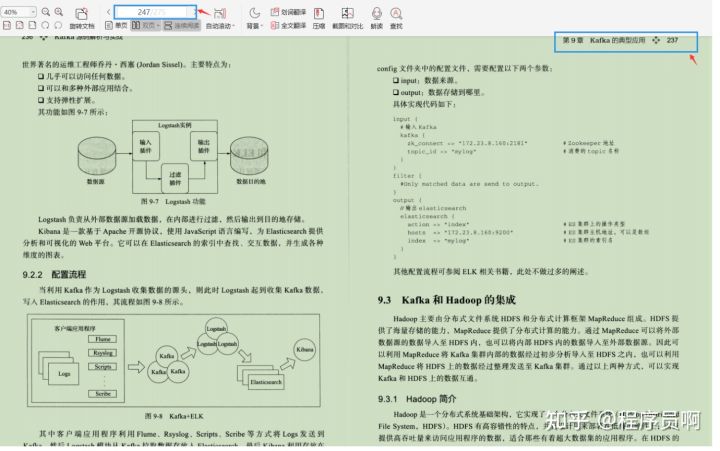720x451 pixels.
Task: Go to the next page arrow
Action: tap(195, 12)
